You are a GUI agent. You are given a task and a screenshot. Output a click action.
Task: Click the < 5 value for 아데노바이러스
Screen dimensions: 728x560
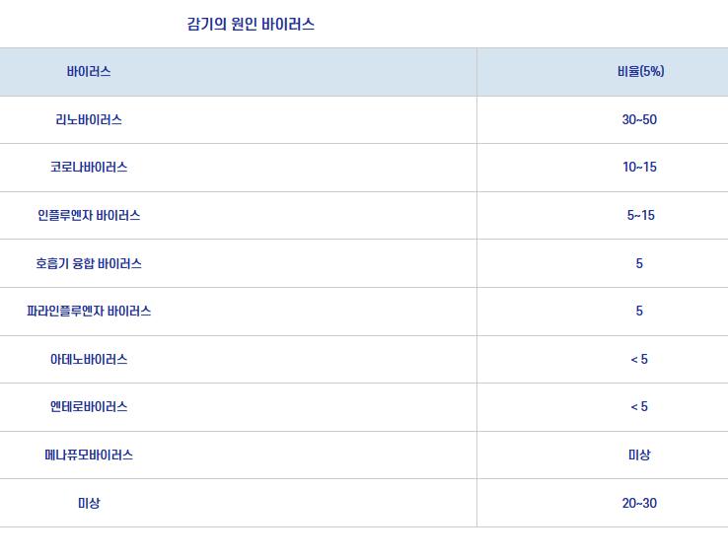tap(639, 359)
